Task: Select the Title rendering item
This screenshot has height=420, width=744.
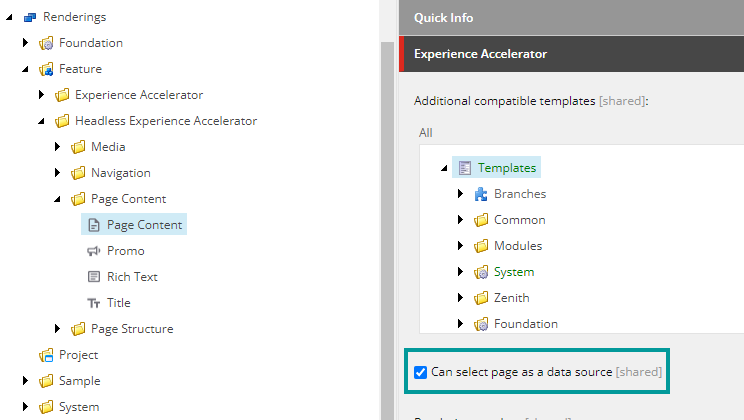Action: [119, 303]
